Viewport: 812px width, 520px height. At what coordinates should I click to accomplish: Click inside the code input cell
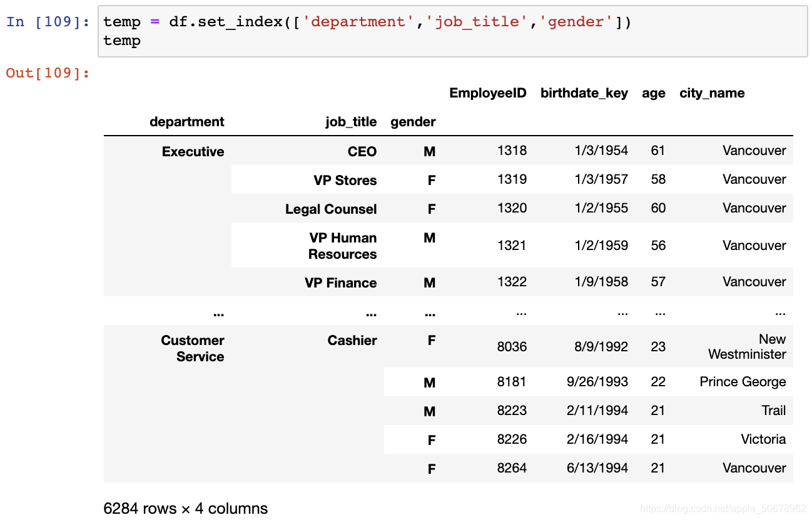tap(453, 31)
